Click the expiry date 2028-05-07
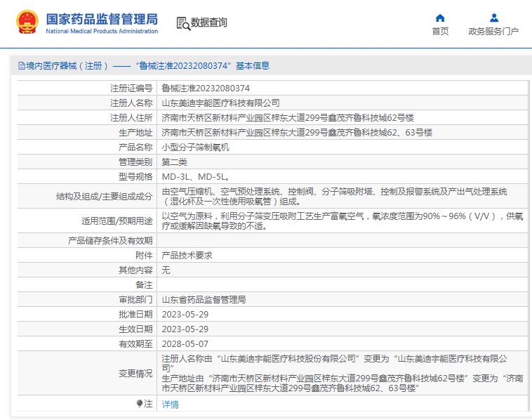This screenshot has width=532, height=420. click(x=185, y=344)
